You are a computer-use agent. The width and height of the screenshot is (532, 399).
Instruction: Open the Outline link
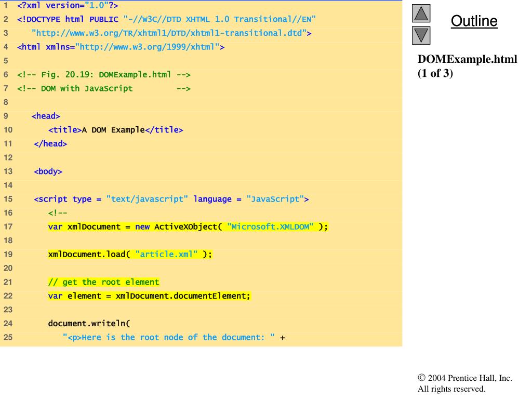pos(474,21)
